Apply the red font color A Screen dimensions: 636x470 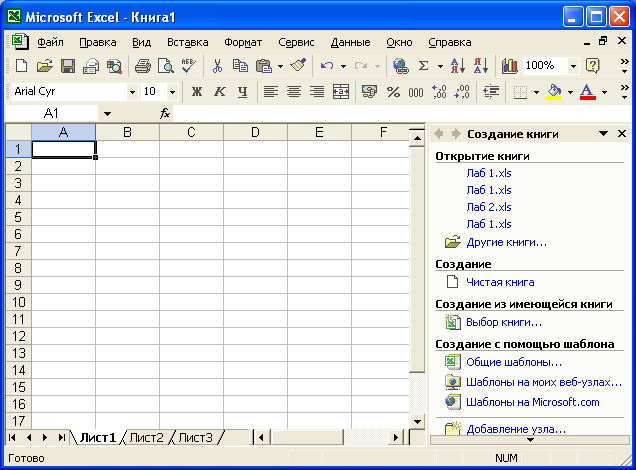coord(588,92)
